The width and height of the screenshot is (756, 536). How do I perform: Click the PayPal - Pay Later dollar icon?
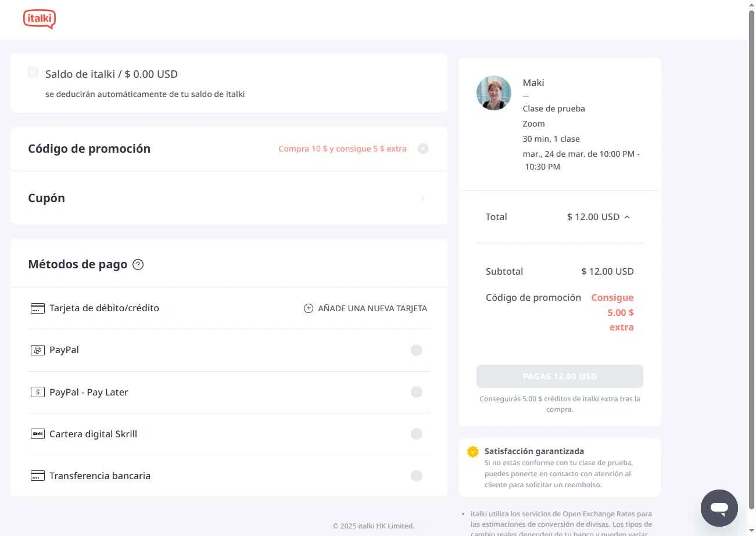38,392
